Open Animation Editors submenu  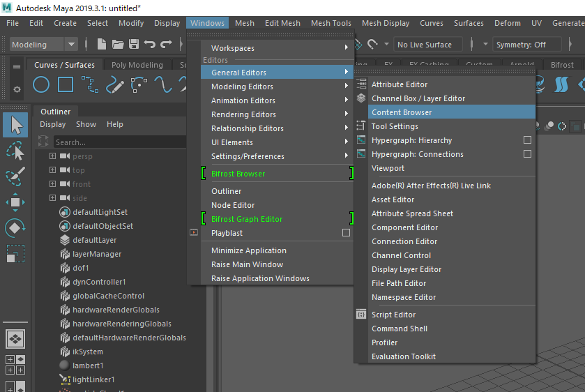coord(278,100)
